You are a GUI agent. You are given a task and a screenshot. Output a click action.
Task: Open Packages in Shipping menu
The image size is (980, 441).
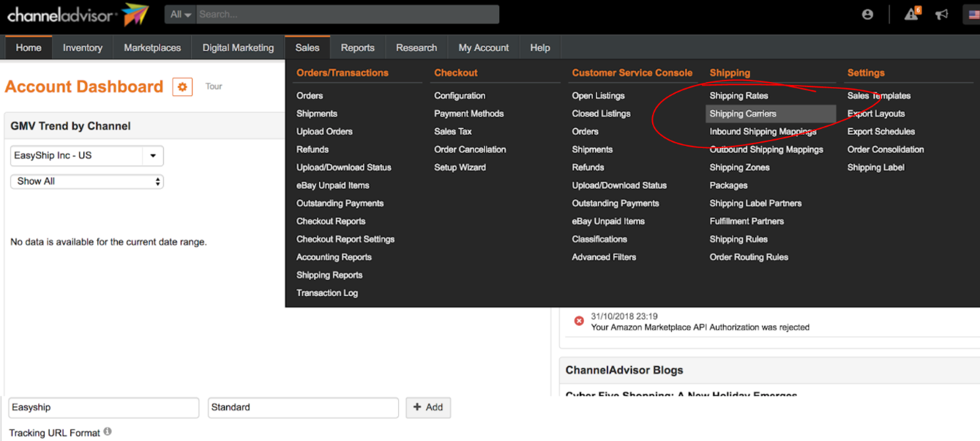(x=728, y=185)
